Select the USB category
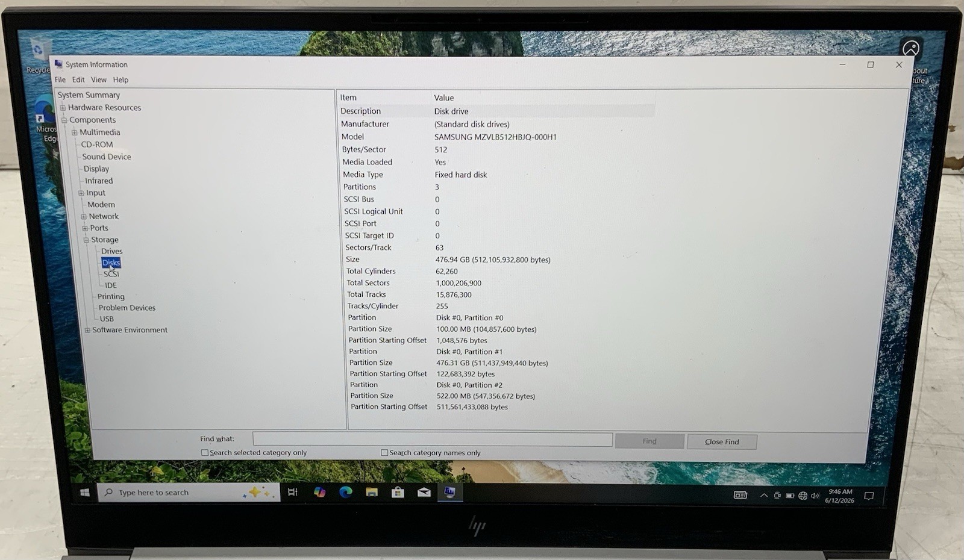 point(107,319)
